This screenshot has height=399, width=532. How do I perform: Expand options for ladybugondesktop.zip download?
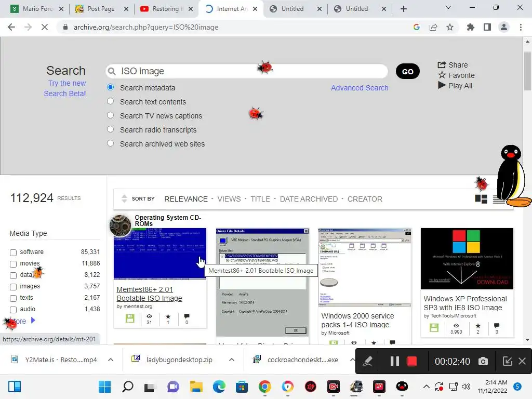point(232,360)
